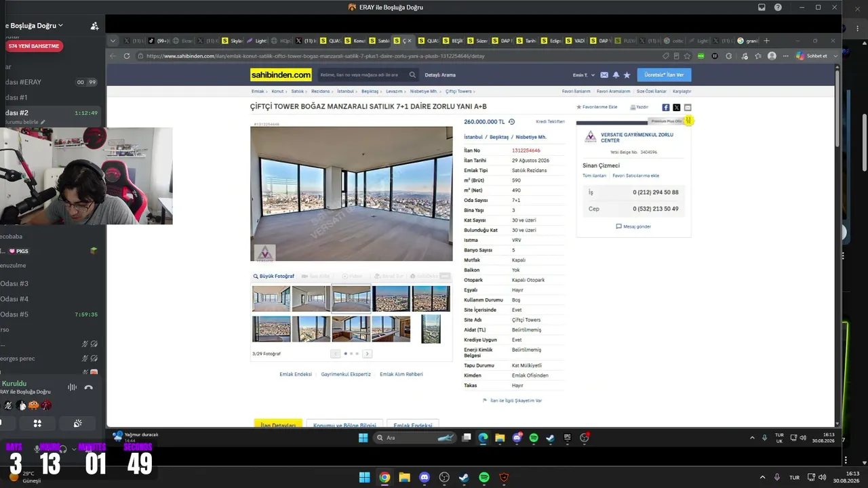Bookmark this page with the star icon
The image size is (868, 488).
pos(687,56)
